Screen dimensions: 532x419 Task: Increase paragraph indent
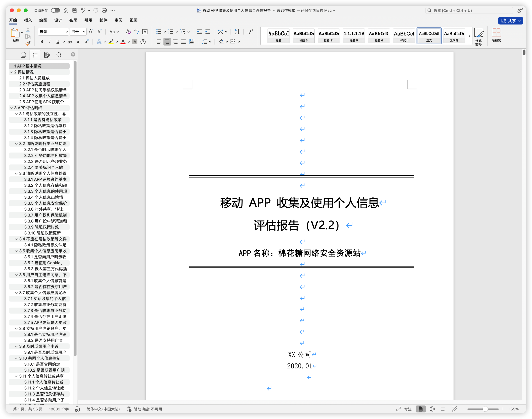(x=208, y=31)
